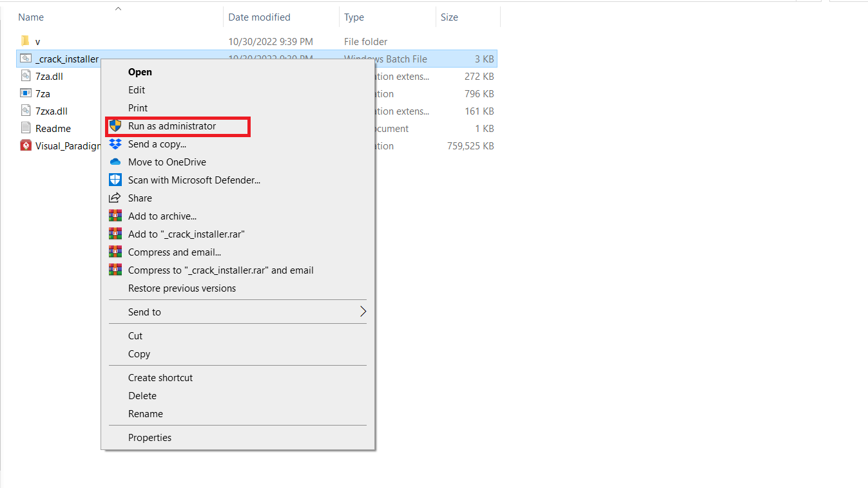Click the 'File folder' type text
The height and width of the screenshot is (488, 868).
pyautogui.click(x=366, y=41)
